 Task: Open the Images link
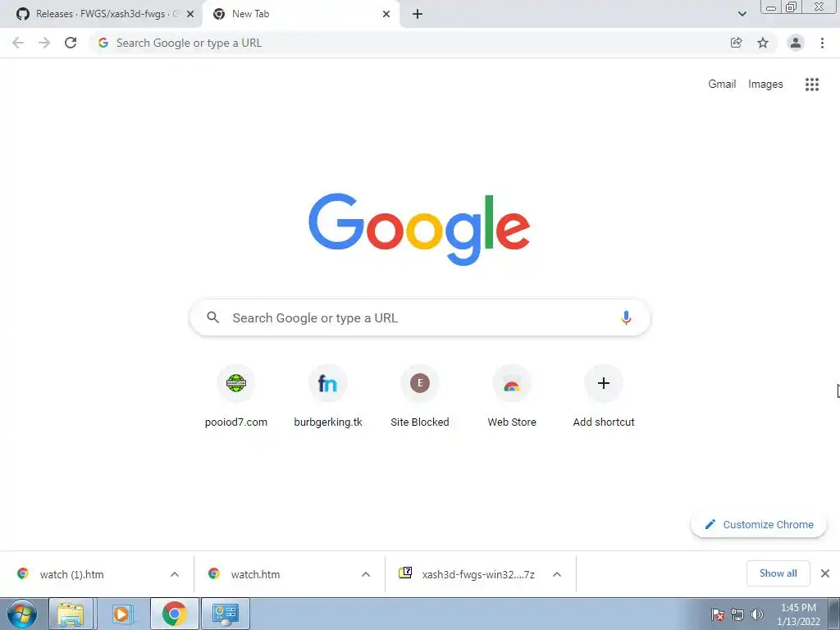(765, 84)
